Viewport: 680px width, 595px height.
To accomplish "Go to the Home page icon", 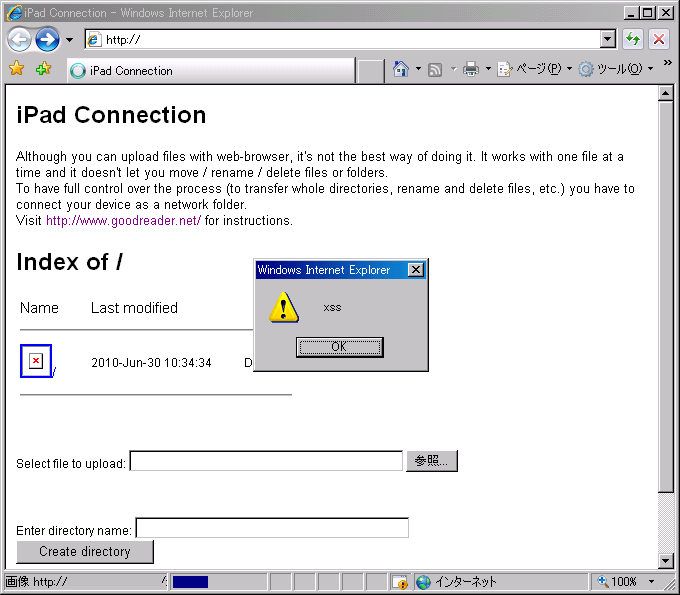I will pyautogui.click(x=401, y=69).
